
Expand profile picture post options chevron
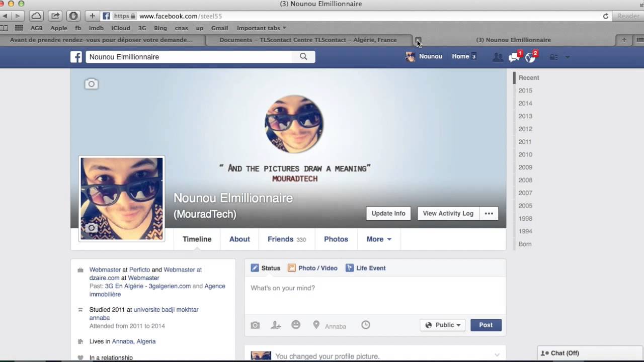[x=497, y=355]
